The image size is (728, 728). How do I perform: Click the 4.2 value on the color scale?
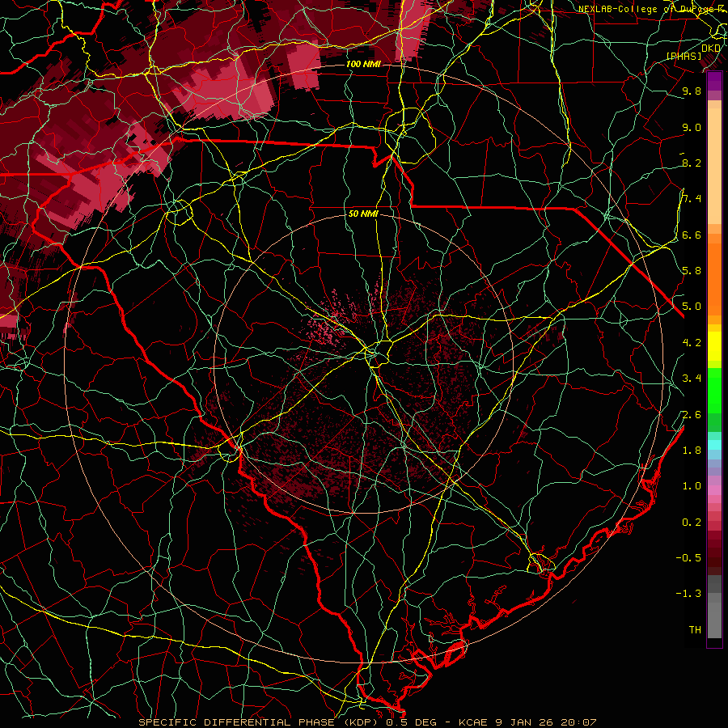coord(692,343)
